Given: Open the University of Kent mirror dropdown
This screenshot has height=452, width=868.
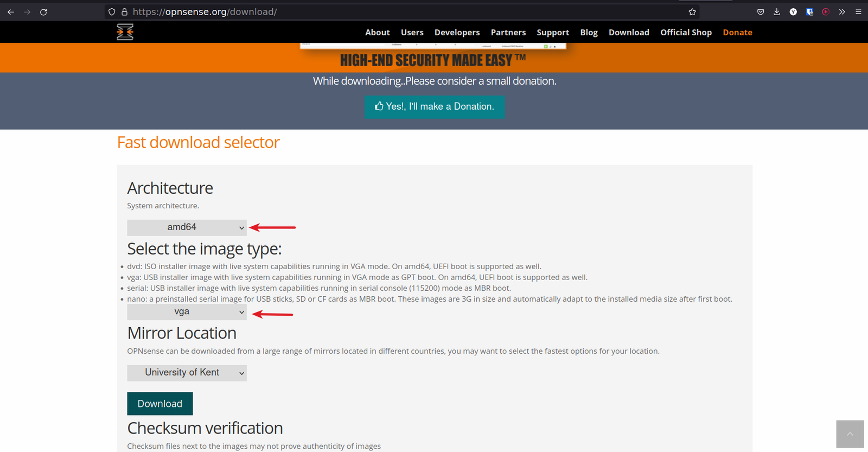Looking at the screenshot, I should 187,373.
